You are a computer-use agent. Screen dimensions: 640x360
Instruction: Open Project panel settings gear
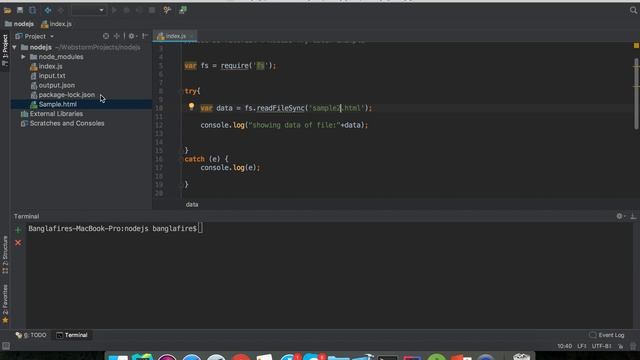[132, 36]
